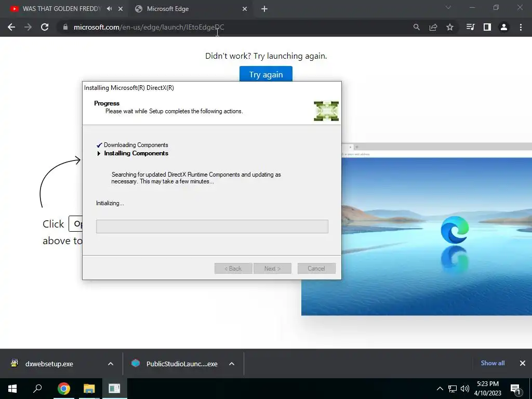Close the YouTube 'WAS THAT GOLDEN FREDDY' tab
The height and width of the screenshot is (399, 532).
121,9
